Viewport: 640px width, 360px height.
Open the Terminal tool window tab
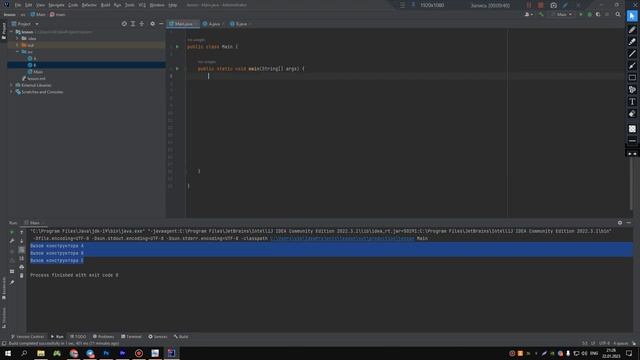(x=131, y=337)
